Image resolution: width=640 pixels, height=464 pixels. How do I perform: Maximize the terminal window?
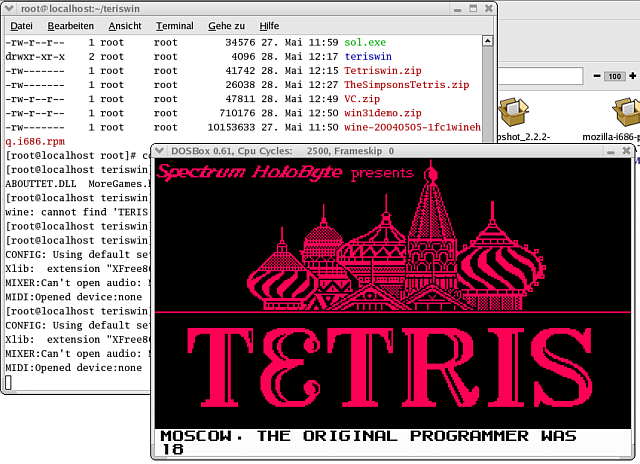473,8
